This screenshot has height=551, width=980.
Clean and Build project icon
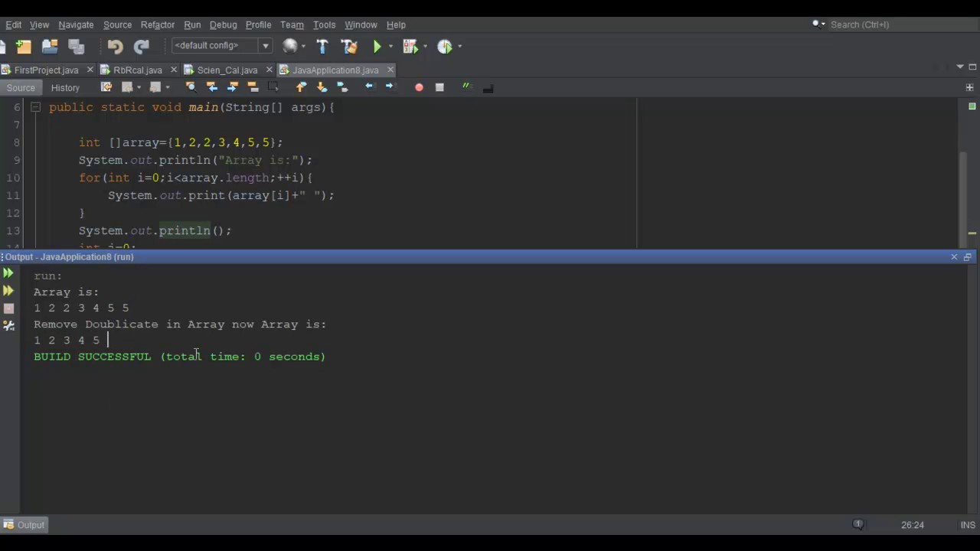(349, 47)
